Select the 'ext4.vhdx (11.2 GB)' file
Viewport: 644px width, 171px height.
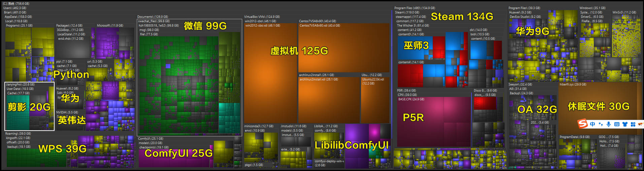(x=71, y=39)
